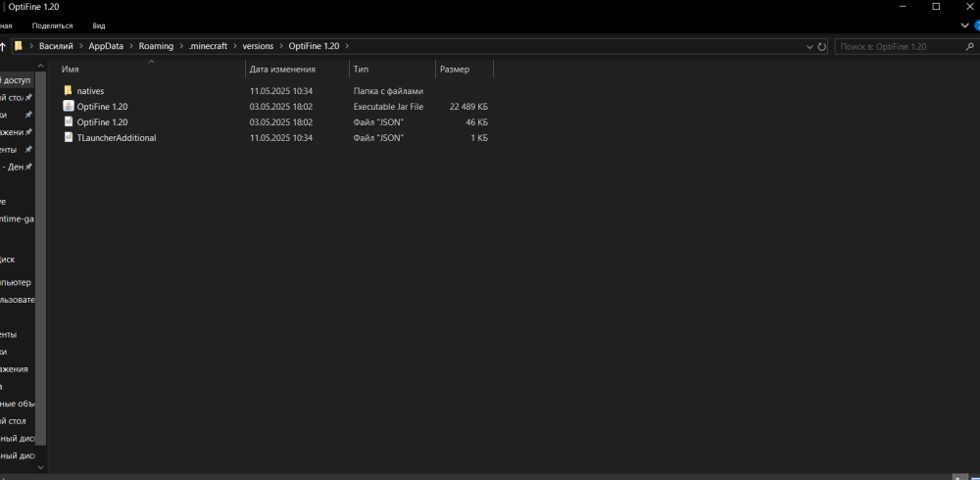980x480 pixels.
Task: Select 'ные объ' item in sidebar
Action: (18, 404)
